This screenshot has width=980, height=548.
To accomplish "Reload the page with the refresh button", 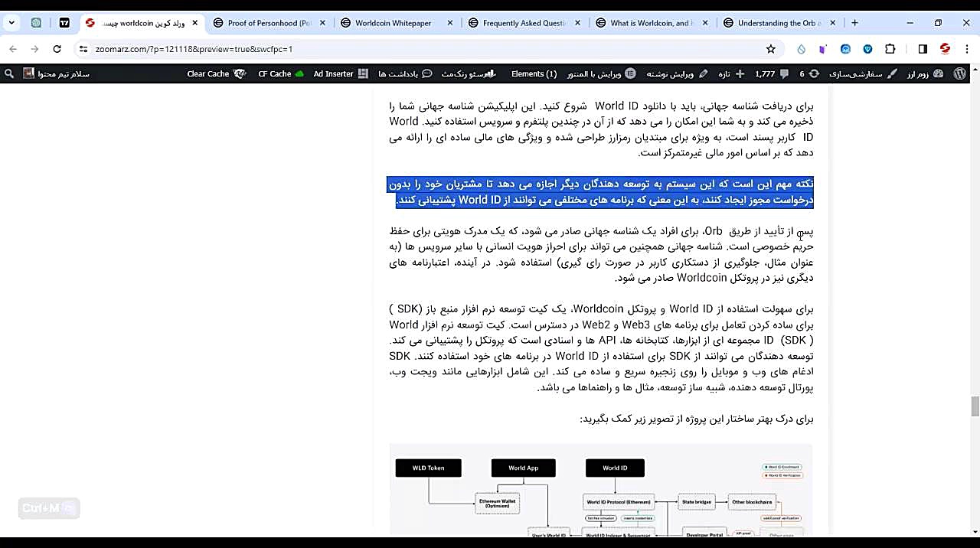I will (x=57, y=49).
